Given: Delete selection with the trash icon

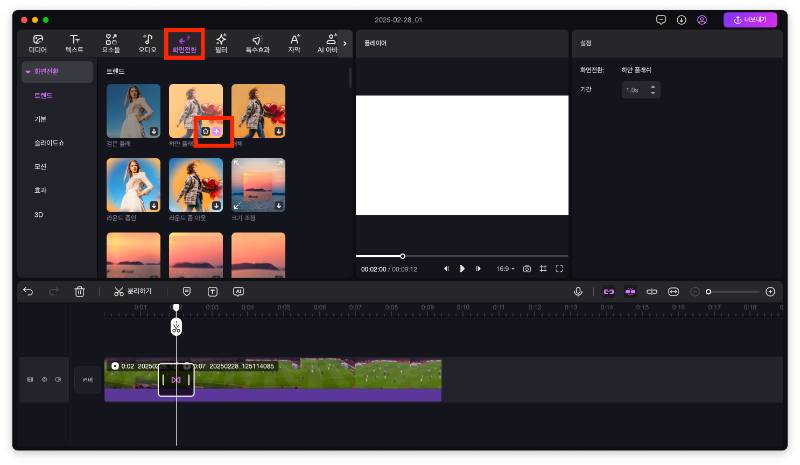Looking at the screenshot, I should click(80, 291).
